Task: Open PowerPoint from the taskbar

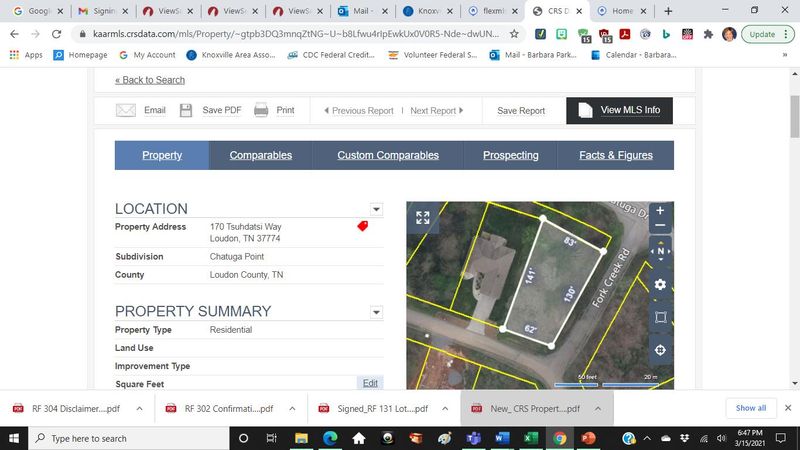Action: 588,438
